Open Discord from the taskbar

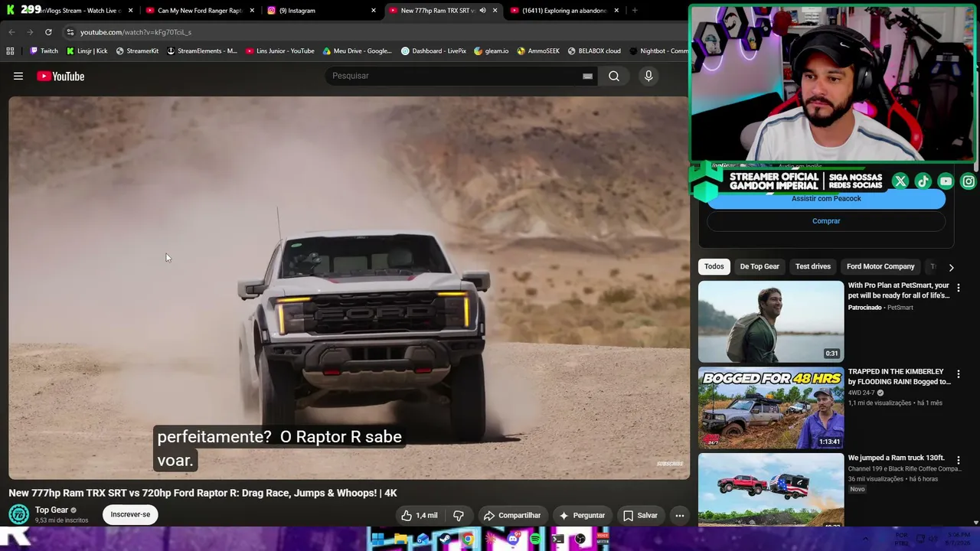tap(513, 539)
